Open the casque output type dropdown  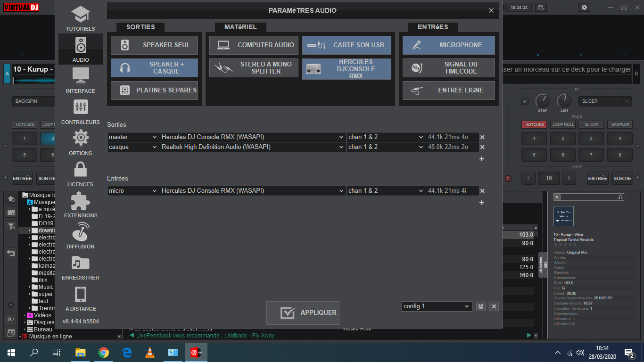tap(133, 147)
